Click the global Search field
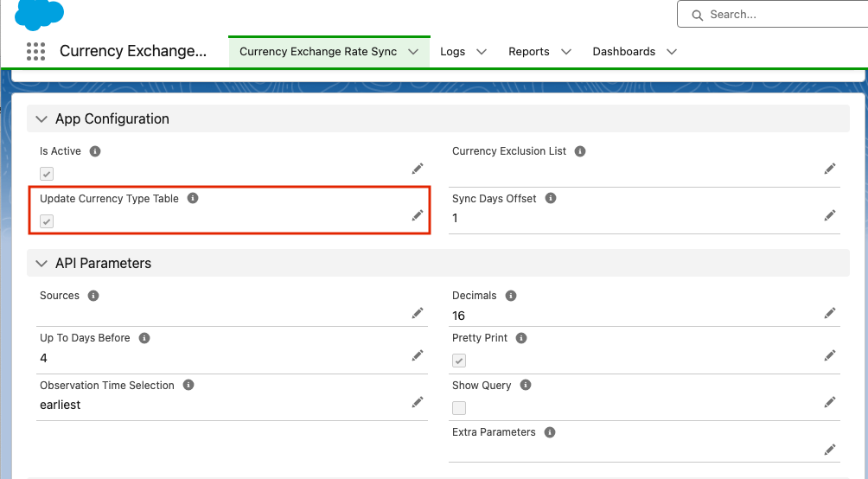868x479 pixels. (x=775, y=15)
